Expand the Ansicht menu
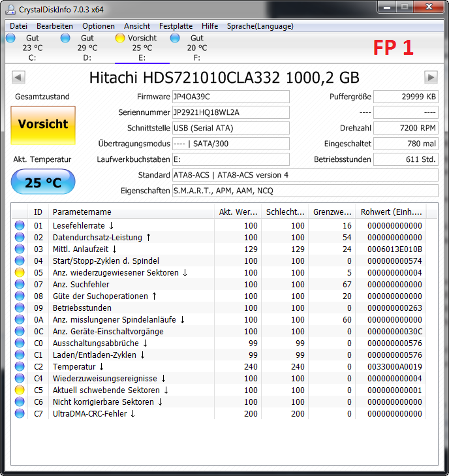The image size is (449, 476). (137, 26)
